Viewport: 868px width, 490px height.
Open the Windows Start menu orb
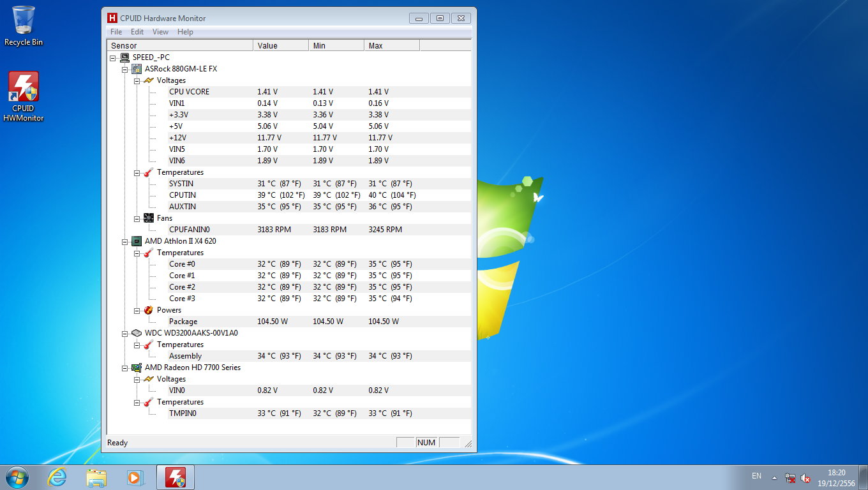(17, 477)
